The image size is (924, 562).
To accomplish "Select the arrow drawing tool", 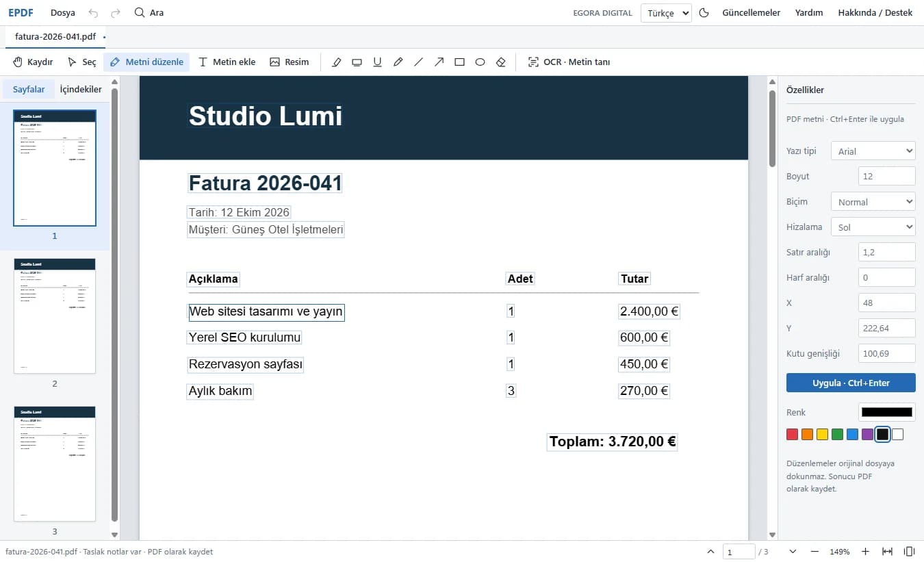I will coord(439,62).
